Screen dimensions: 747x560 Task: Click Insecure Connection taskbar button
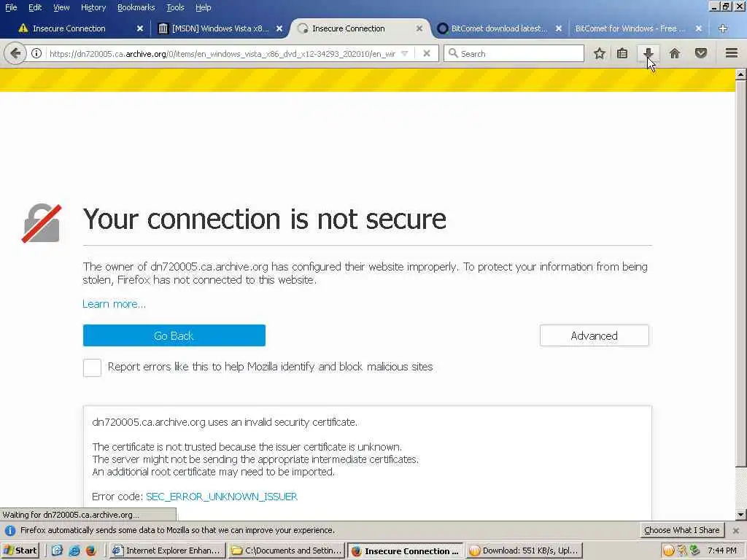406,551
